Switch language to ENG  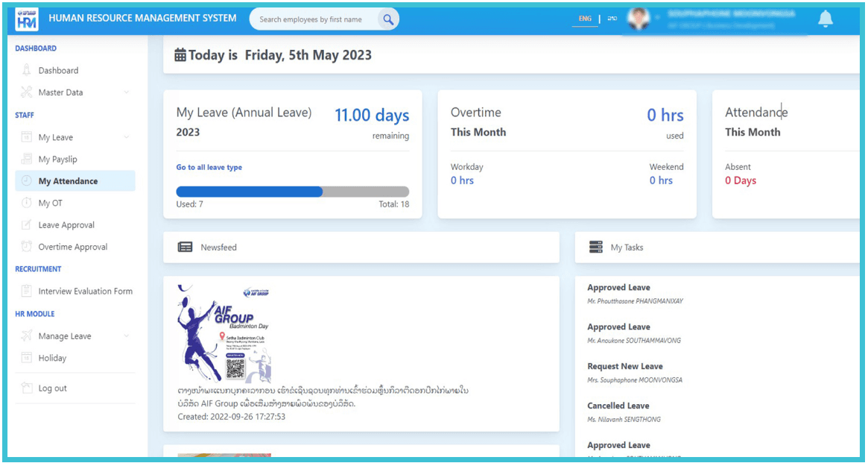click(x=585, y=18)
